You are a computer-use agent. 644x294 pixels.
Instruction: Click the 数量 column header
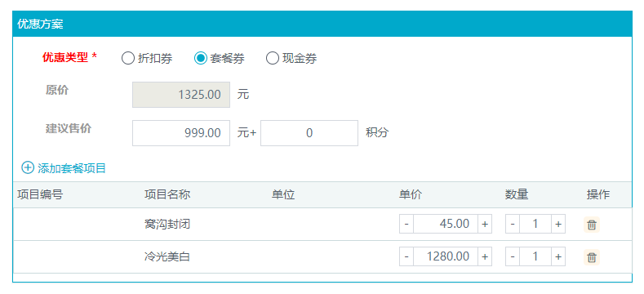coord(517,194)
